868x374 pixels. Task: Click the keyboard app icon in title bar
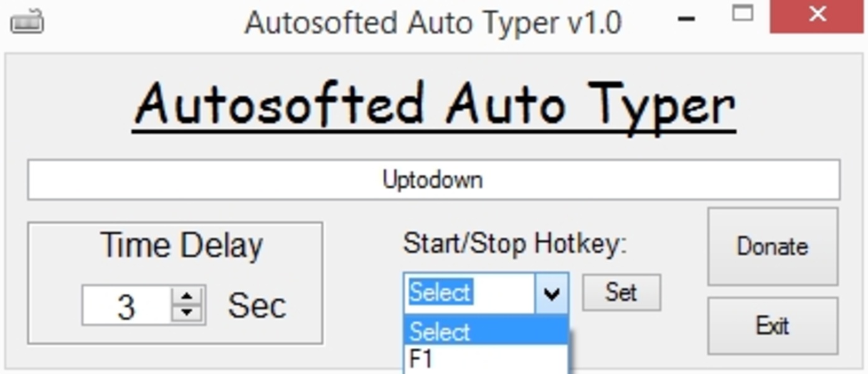[x=27, y=23]
